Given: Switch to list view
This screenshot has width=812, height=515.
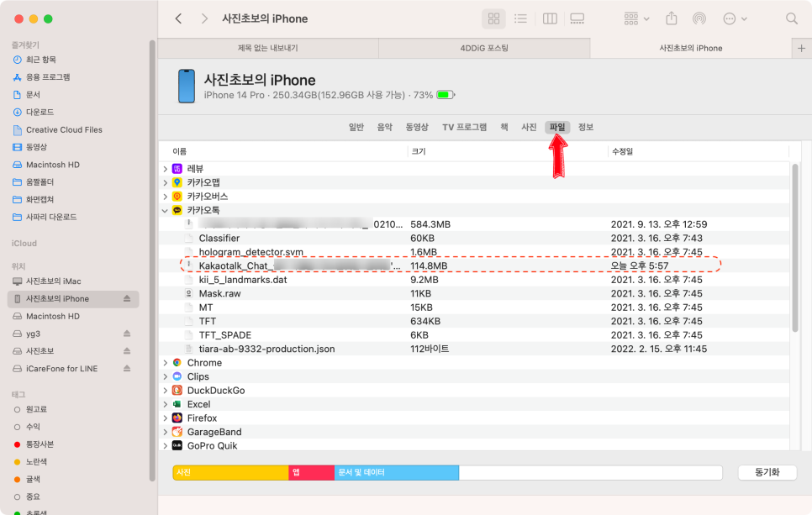Looking at the screenshot, I should point(520,18).
